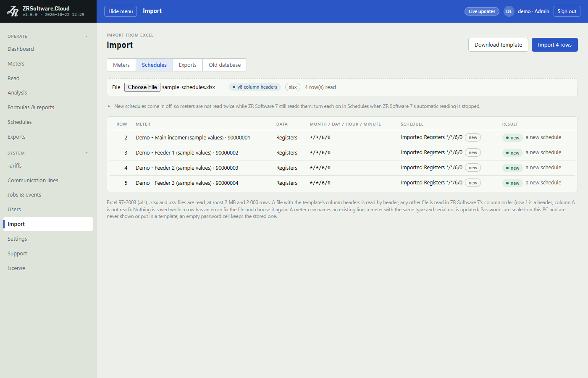Click schedule new tag in row 5
The height and width of the screenshot is (378, 588).
click(x=473, y=183)
